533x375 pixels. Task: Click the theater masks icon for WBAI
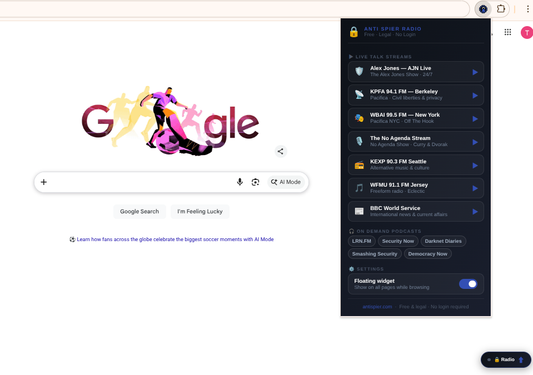click(x=359, y=118)
